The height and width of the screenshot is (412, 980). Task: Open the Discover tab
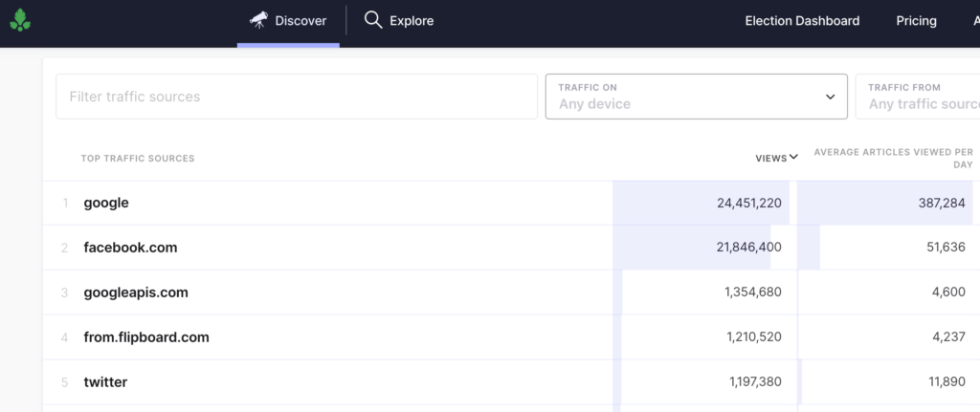288,21
